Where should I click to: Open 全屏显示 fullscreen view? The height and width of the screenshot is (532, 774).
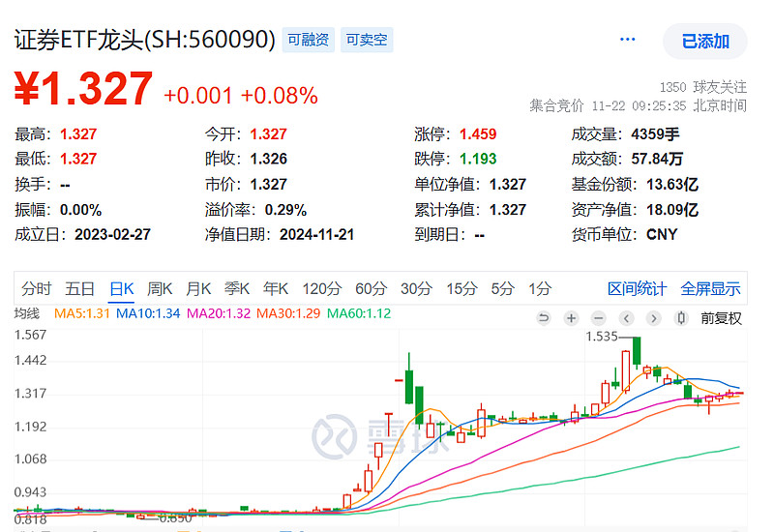[x=710, y=288]
